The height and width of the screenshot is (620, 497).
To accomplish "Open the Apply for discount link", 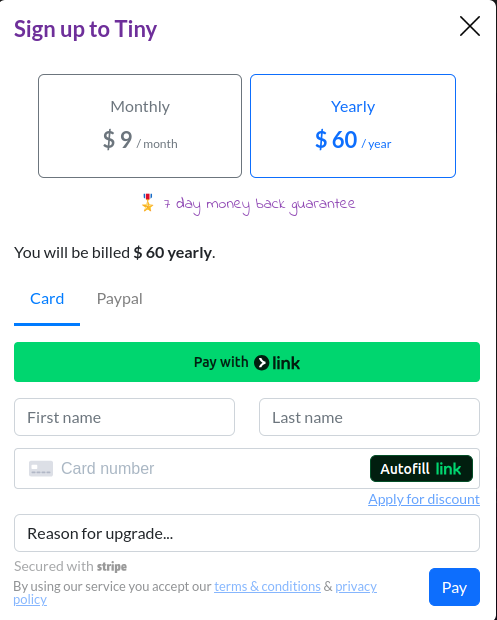I will coord(424,499).
